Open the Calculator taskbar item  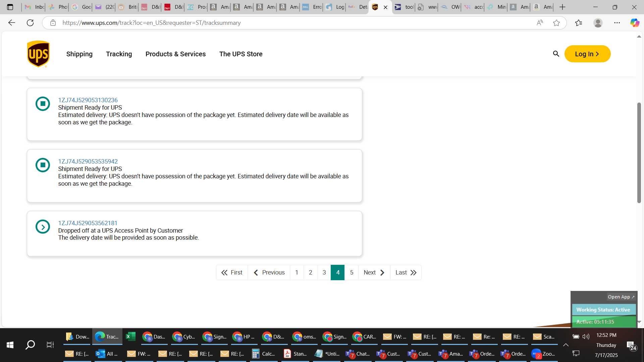tap(264, 354)
